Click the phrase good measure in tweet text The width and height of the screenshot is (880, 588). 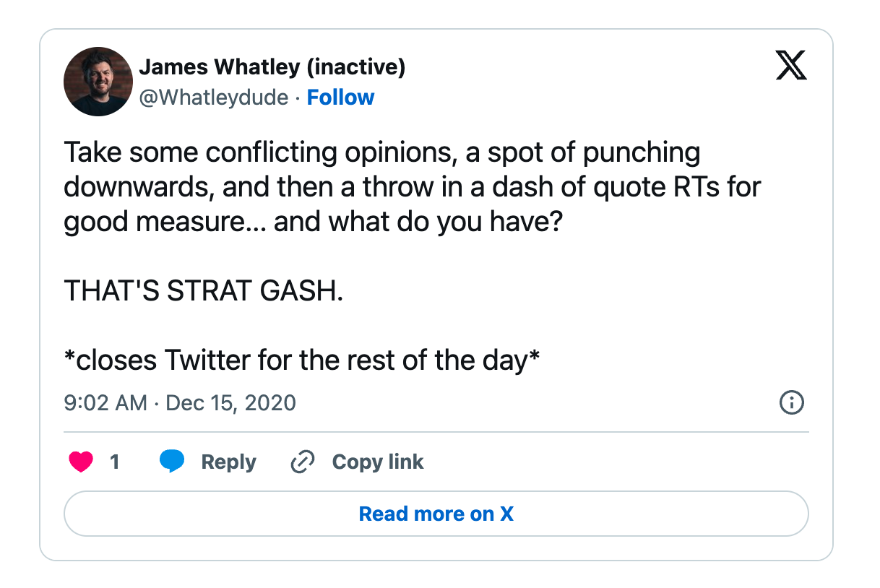pyautogui.click(x=155, y=222)
